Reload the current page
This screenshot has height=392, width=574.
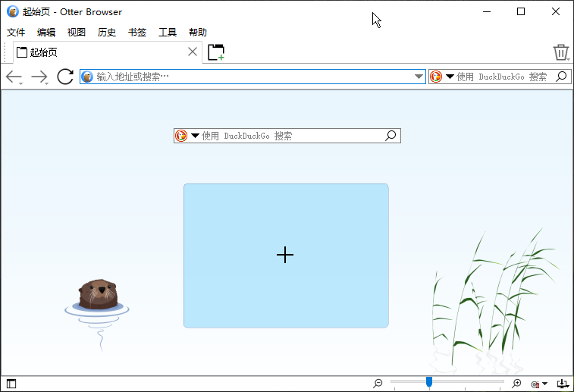pos(65,77)
